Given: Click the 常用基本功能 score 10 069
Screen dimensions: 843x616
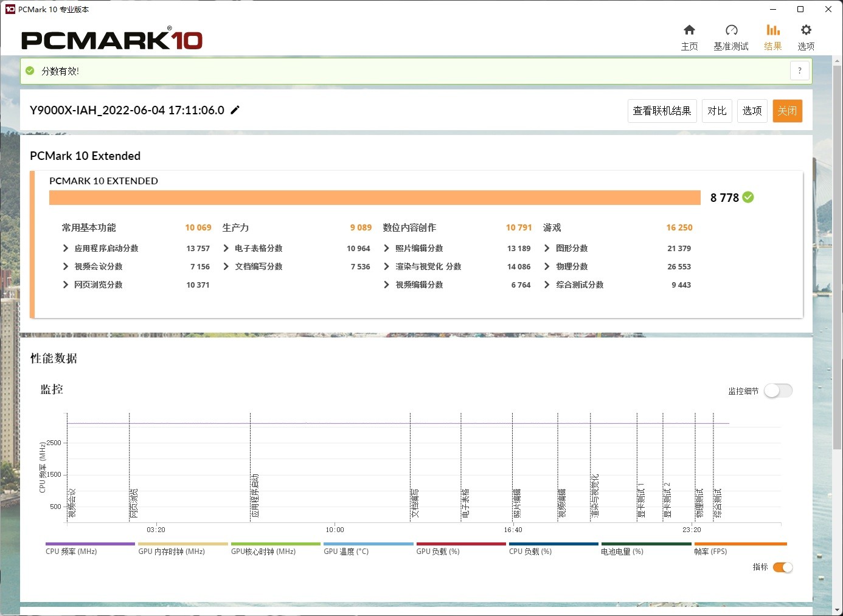Looking at the screenshot, I should coord(198,227).
